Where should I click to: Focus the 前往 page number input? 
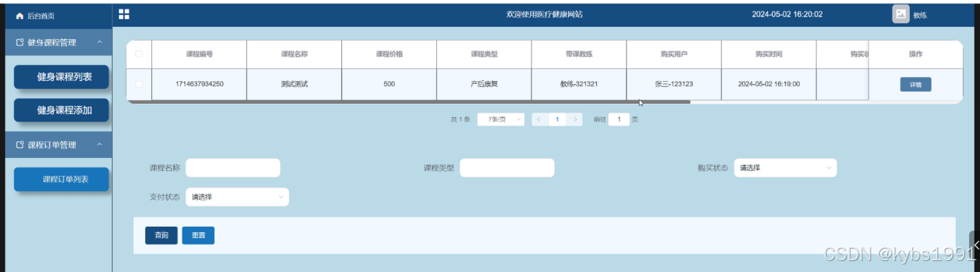click(x=619, y=119)
